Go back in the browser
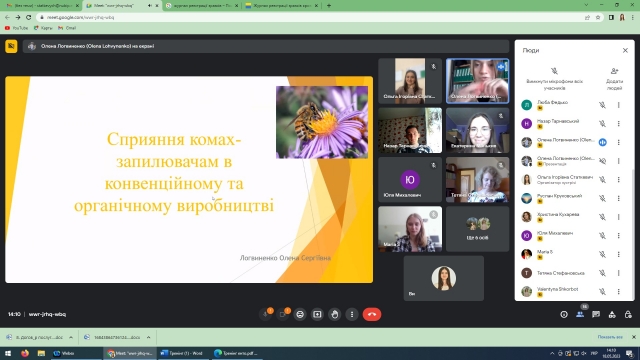Screen dimensions: 640x360 click(x=7, y=18)
